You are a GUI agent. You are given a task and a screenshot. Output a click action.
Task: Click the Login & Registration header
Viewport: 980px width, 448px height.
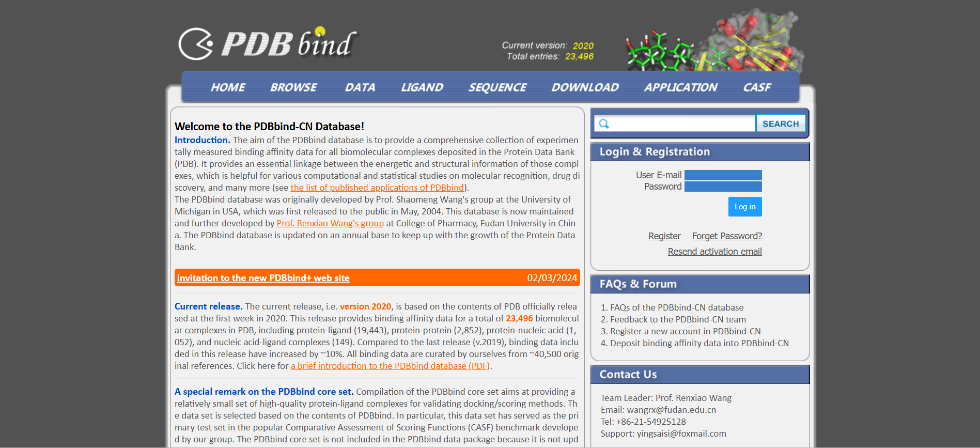tap(700, 152)
